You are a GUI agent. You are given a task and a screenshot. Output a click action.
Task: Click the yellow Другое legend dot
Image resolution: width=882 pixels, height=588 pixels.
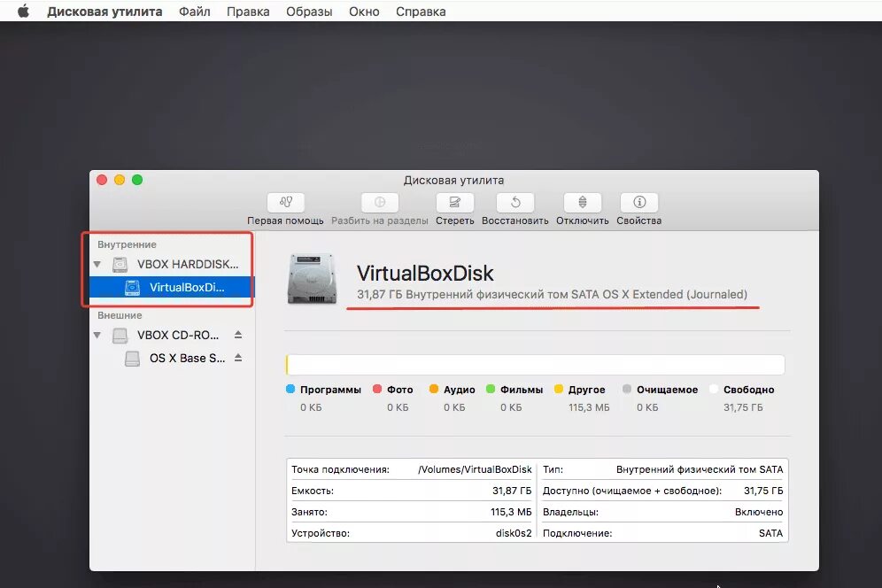pos(559,389)
